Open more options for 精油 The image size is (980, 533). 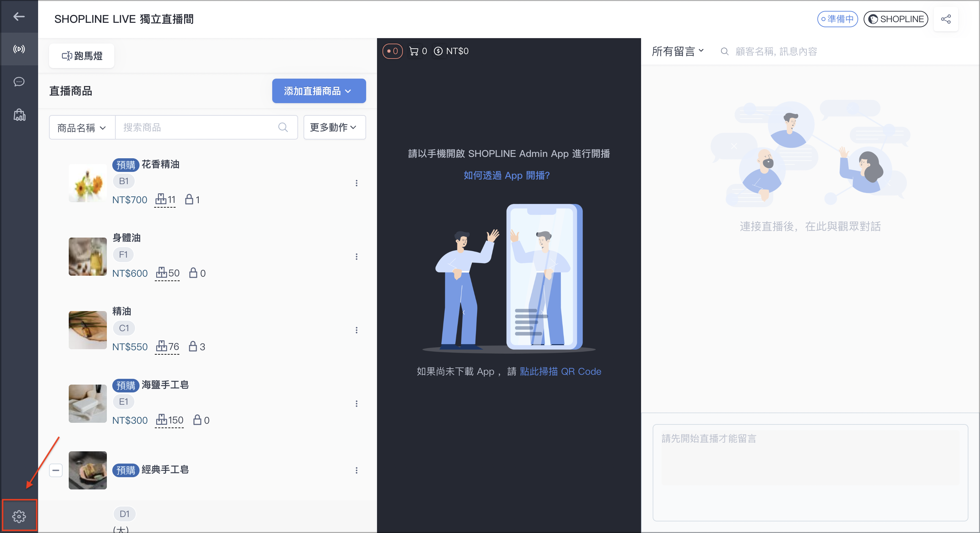point(357,330)
